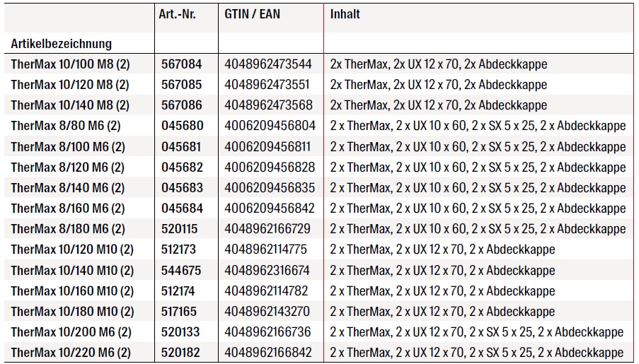Select the row name TherMax 10/160 M10 (2)
Screen dimensions: 639x364
tap(72, 291)
